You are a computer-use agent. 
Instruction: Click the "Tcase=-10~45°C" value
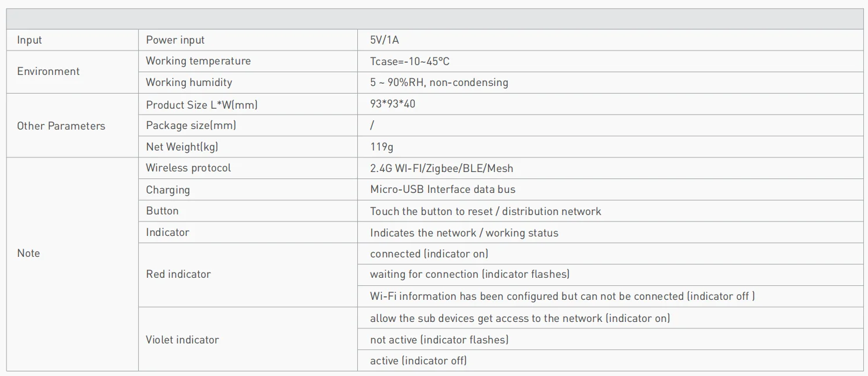410,61
